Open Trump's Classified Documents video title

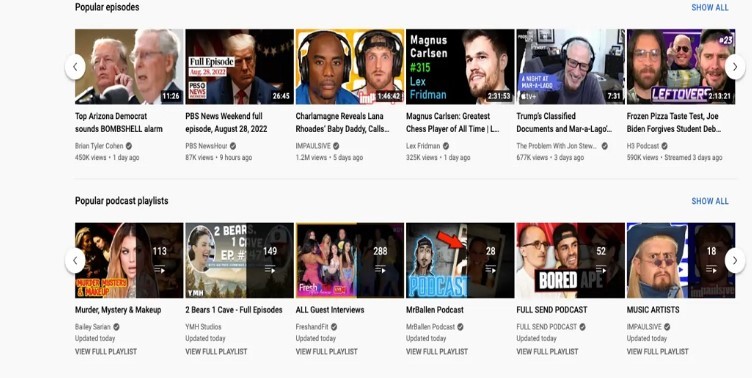(564, 122)
